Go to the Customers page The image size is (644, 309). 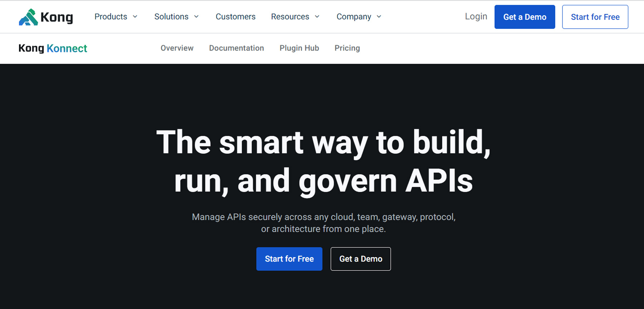click(235, 17)
